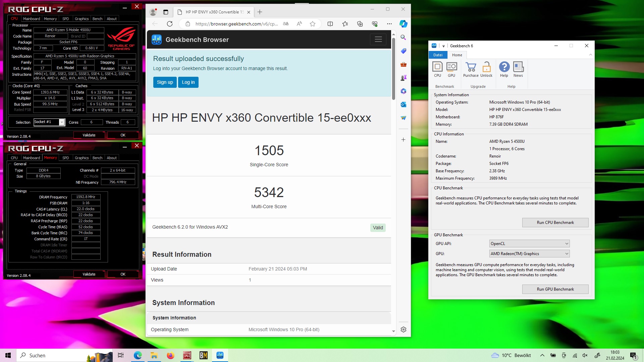This screenshot has width=644, height=362.
Task: Open the Windows Start menu
Action: [8, 355]
